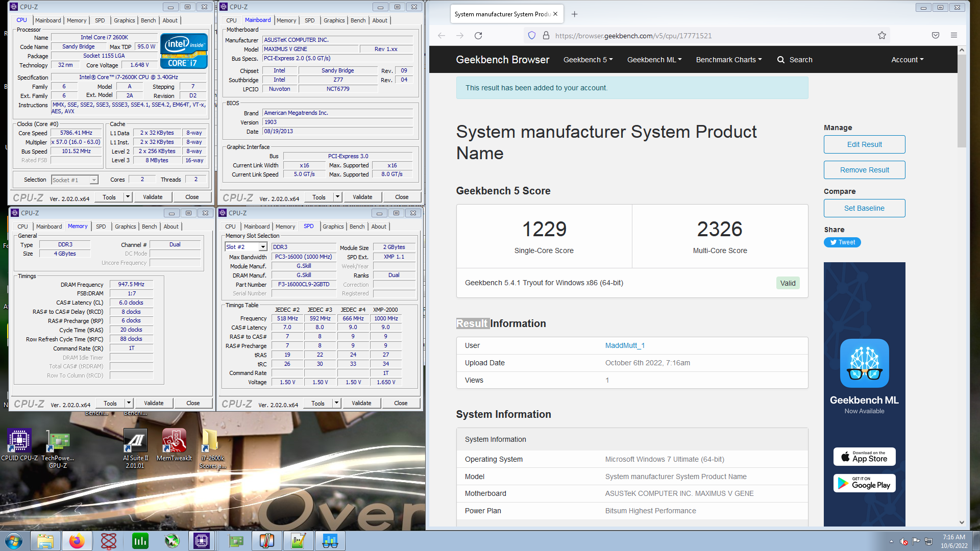Click scrollbar down arrow in browser
The image size is (980, 551).
coord(962,522)
